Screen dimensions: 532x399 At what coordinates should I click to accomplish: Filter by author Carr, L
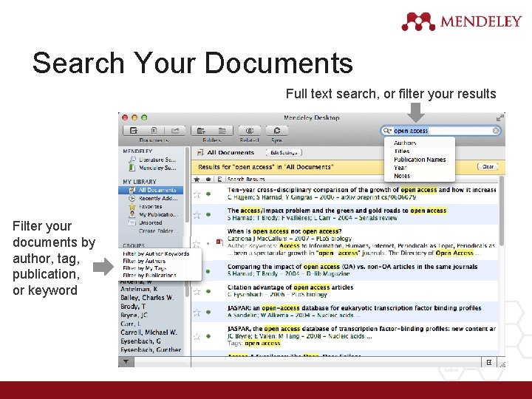[x=131, y=324]
